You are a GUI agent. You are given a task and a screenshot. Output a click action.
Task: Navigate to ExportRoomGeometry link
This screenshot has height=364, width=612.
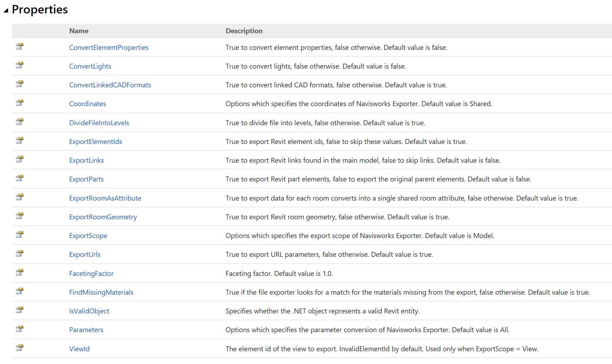click(103, 217)
